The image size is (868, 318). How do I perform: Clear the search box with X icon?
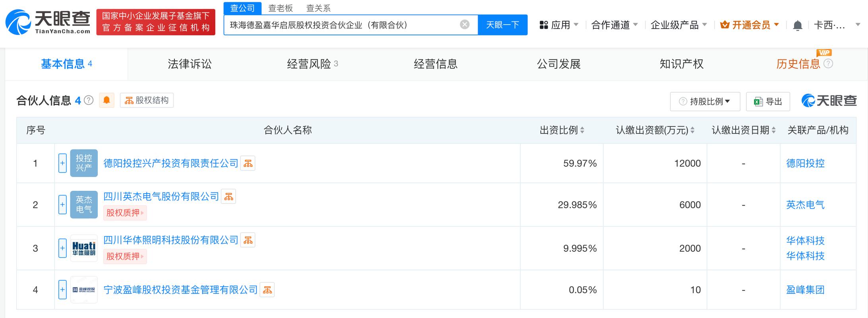click(464, 25)
